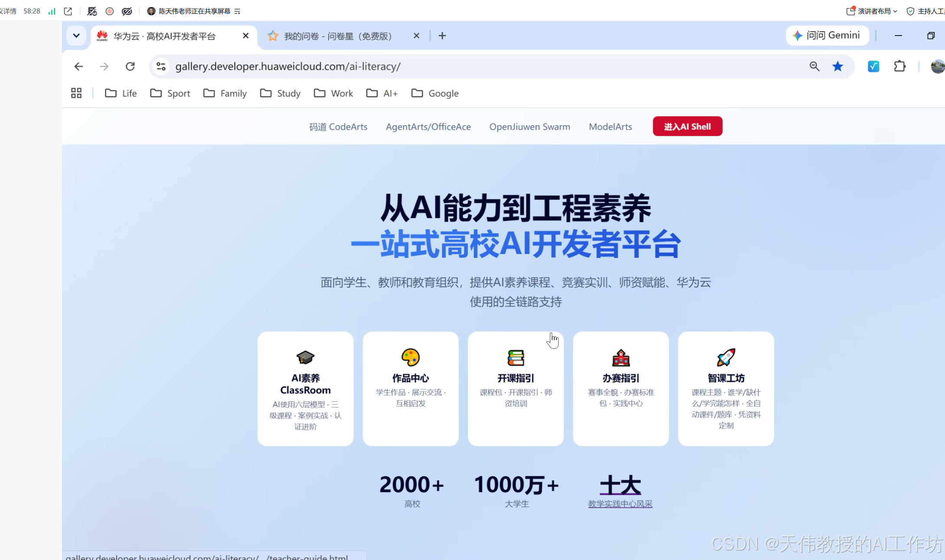Click the 十大 statistic heading

[620, 485]
